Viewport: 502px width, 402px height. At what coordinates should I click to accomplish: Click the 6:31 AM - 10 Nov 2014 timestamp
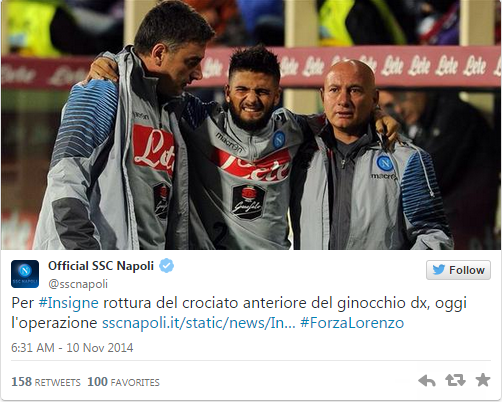[72, 348]
